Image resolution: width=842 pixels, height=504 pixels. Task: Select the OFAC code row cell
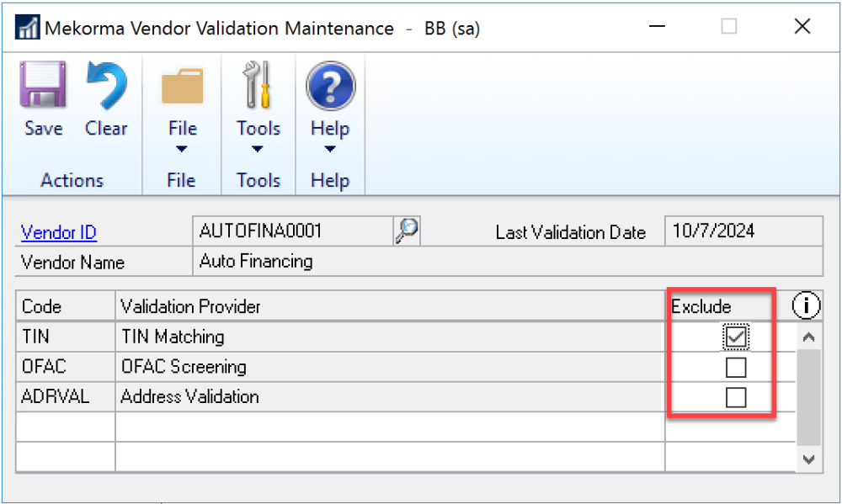tap(66, 367)
